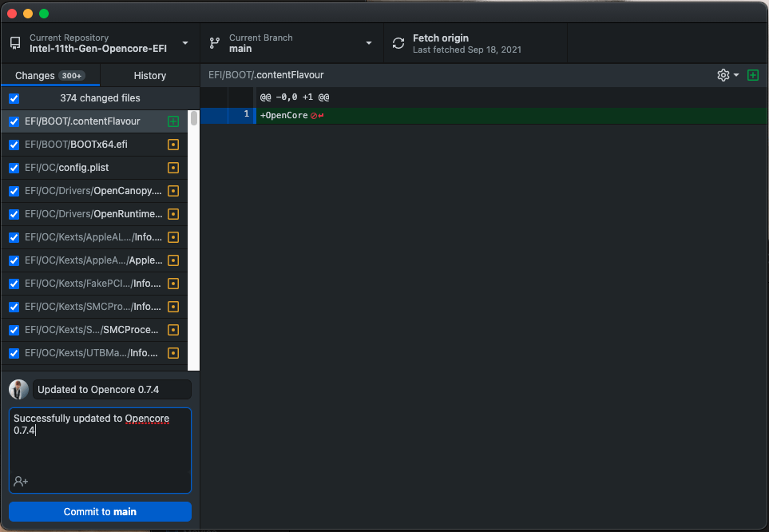Uncheck FakePCI.../Info file checkbox
The width and height of the screenshot is (769, 532).
point(14,284)
